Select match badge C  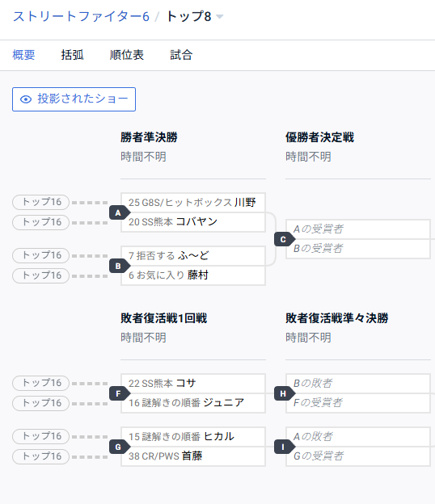coord(284,239)
